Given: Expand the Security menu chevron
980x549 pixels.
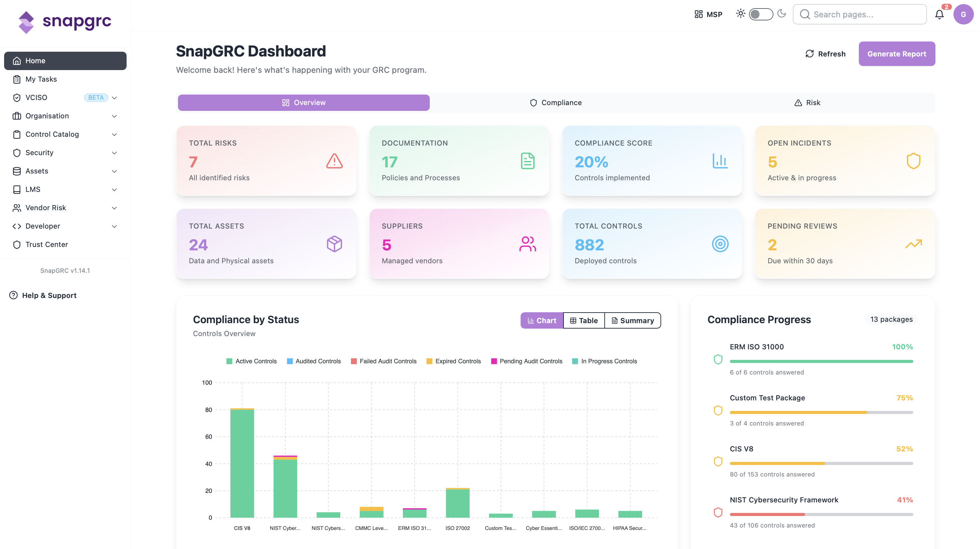Looking at the screenshot, I should tap(114, 153).
